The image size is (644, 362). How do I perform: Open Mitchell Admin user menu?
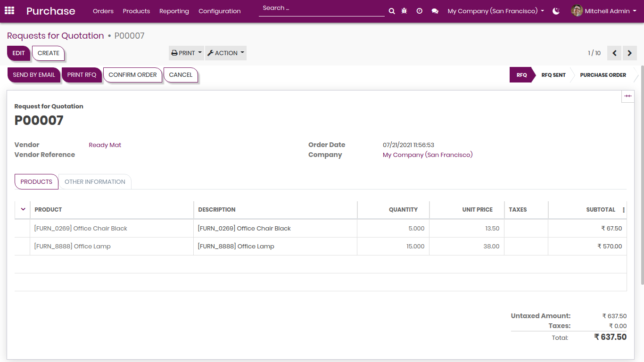603,11
